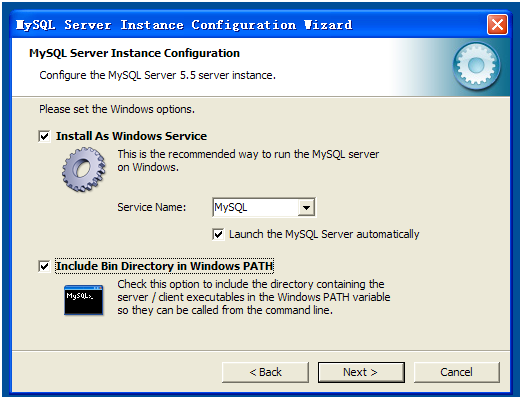The height and width of the screenshot is (399, 522).
Task: Click the 'Please set the Windows options' text
Action: coord(117,109)
